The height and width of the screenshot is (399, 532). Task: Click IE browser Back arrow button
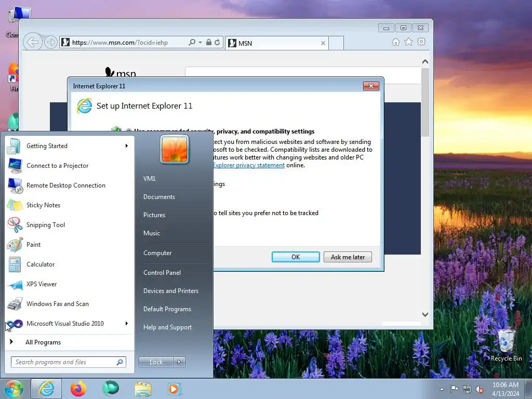33,43
